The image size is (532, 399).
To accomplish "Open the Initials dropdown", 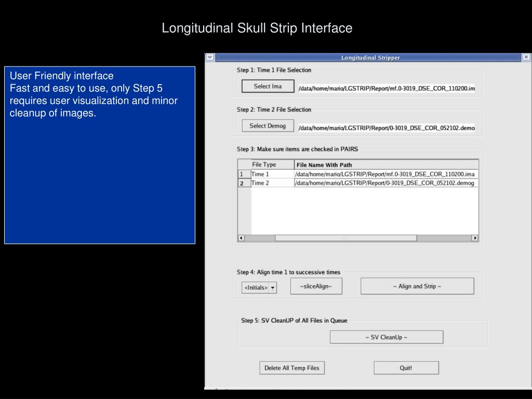I will (x=259, y=287).
